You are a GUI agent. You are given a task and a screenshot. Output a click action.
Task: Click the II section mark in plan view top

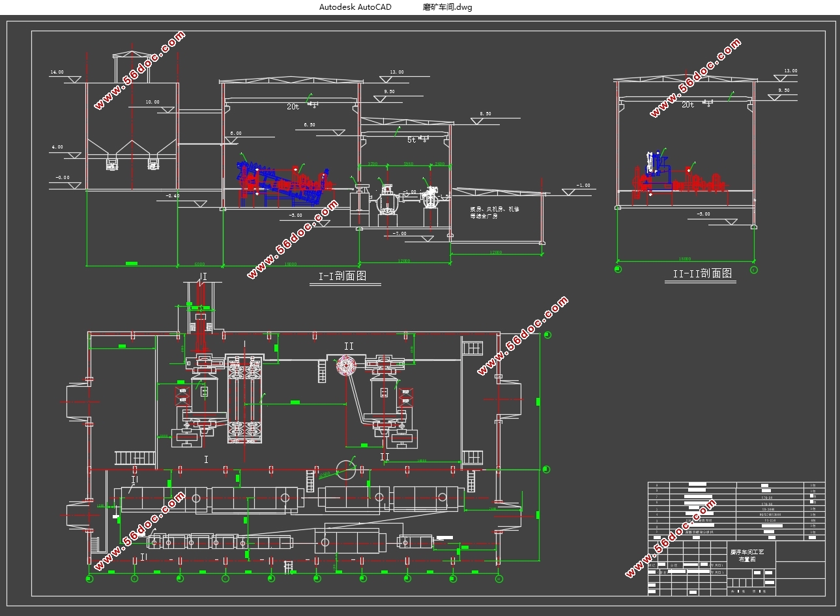(x=349, y=346)
